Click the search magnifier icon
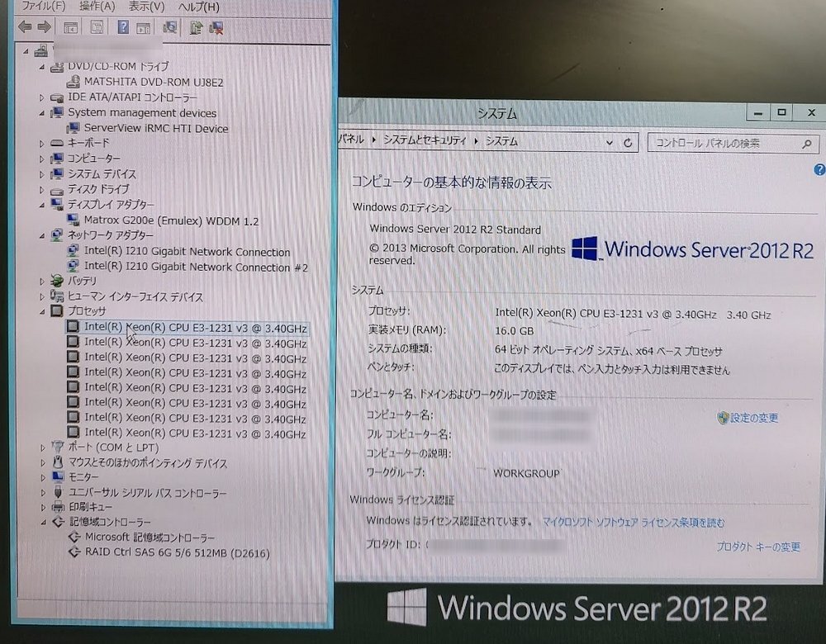 click(x=806, y=144)
